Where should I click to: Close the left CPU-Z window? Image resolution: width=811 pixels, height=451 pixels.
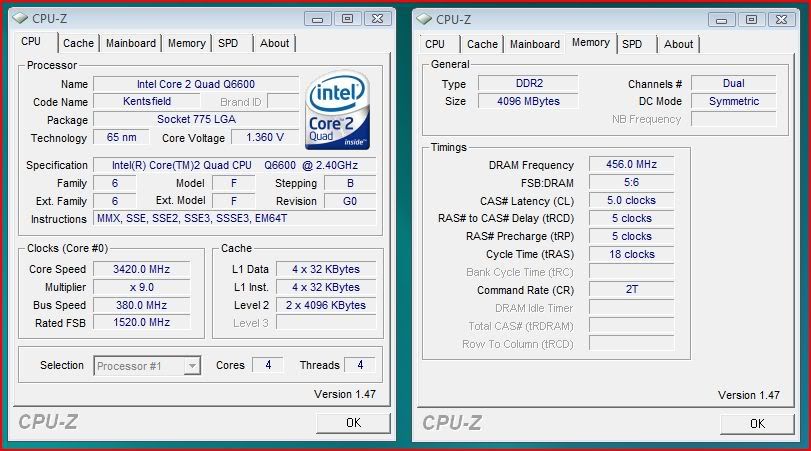coord(378,19)
